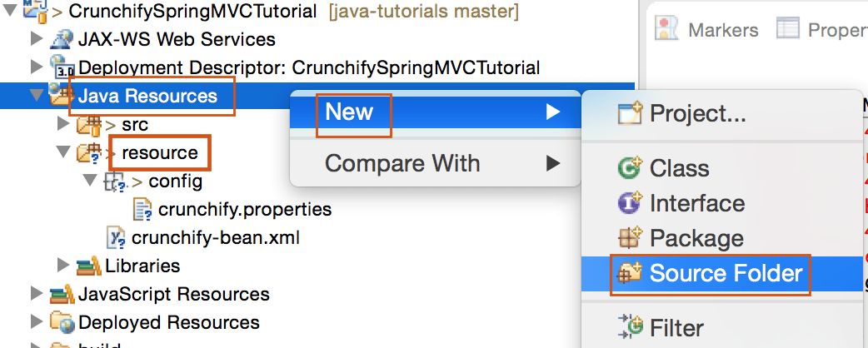
Task: Select the JAX-WS Web Services node
Action: [x=176, y=39]
